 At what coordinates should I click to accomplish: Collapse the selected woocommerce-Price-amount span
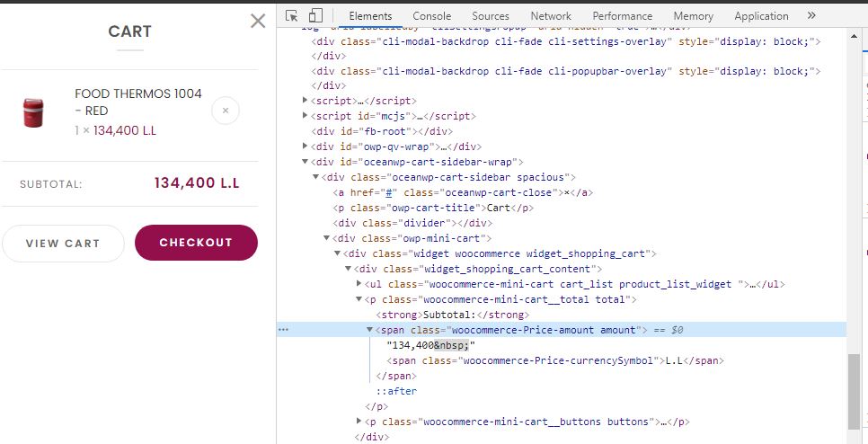coord(370,330)
